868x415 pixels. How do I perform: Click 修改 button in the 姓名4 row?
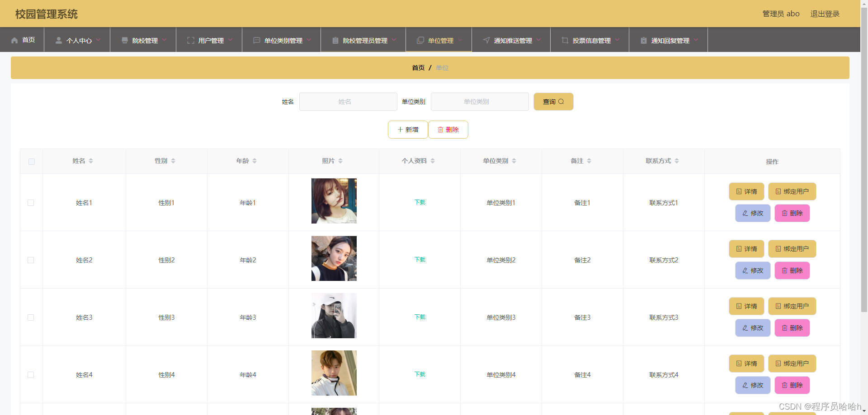pyautogui.click(x=753, y=385)
